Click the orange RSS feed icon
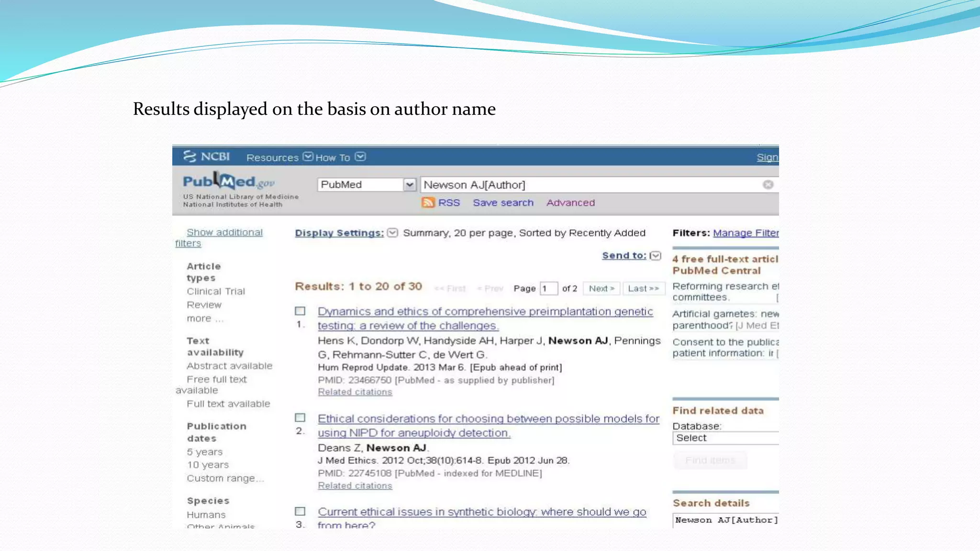This screenshot has width=980, height=551. [x=428, y=202]
